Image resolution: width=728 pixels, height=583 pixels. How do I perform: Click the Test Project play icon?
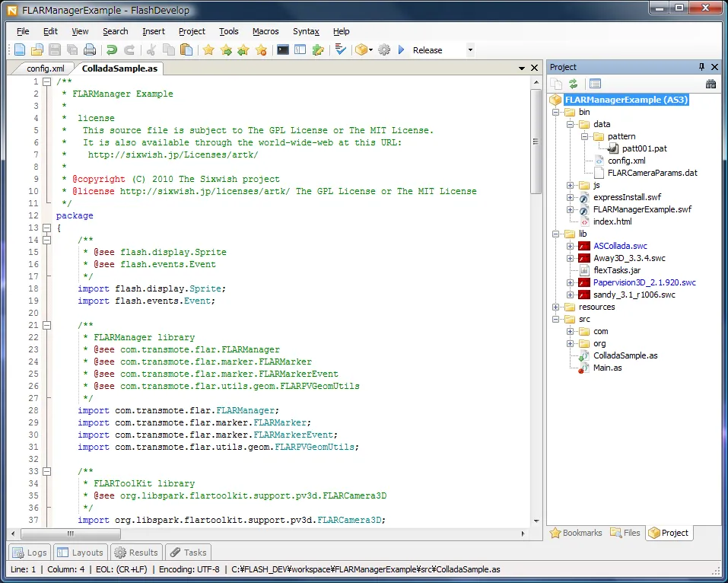coord(402,49)
